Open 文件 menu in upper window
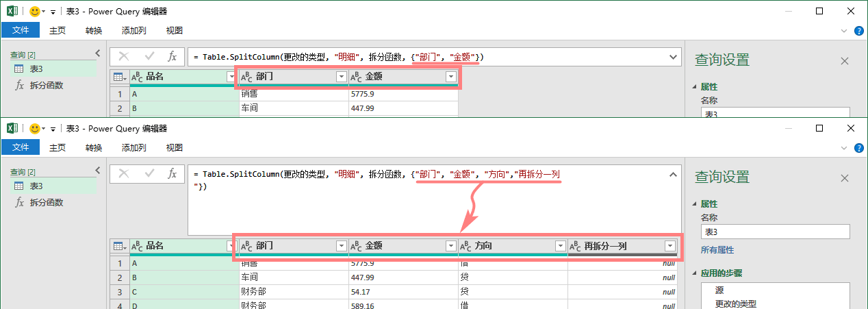 (x=21, y=30)
